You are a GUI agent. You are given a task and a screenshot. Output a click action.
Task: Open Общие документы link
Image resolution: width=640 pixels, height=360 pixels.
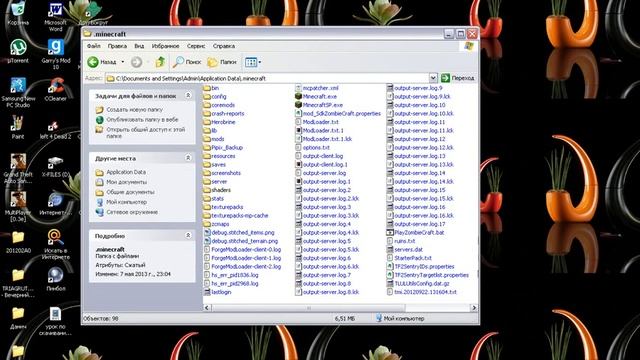click(x=130, y=192)
